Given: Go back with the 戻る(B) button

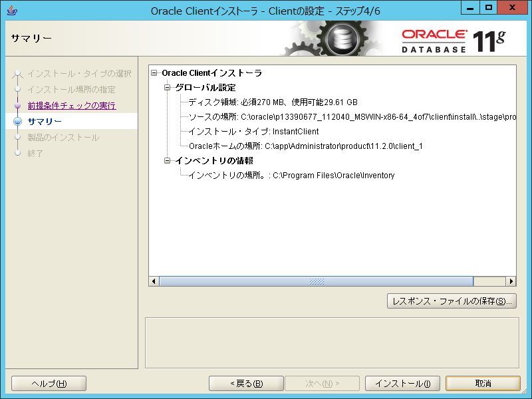Looking at the screenshot, I should tap(246, 384).
